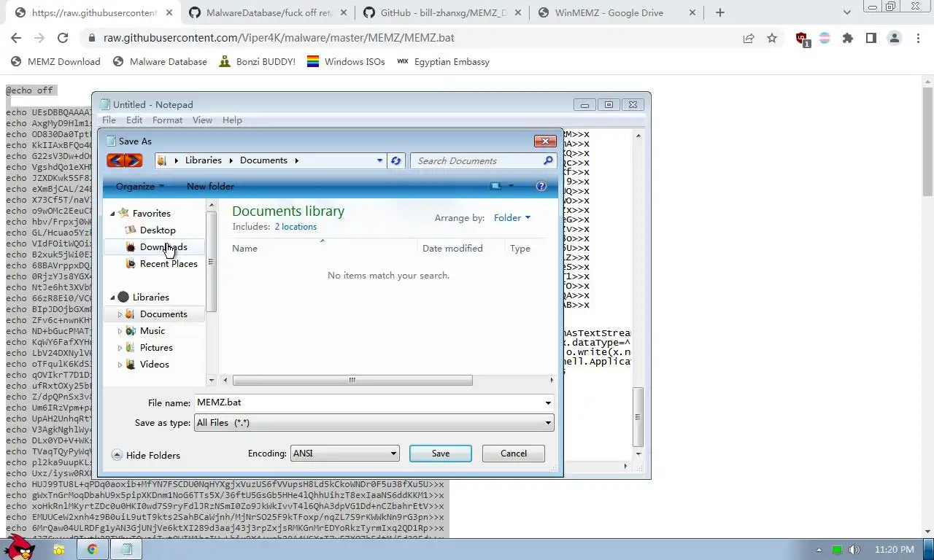Open the Arrange by Folder dropdown
This screenshot has width=934, height=560.
point(512,217)
